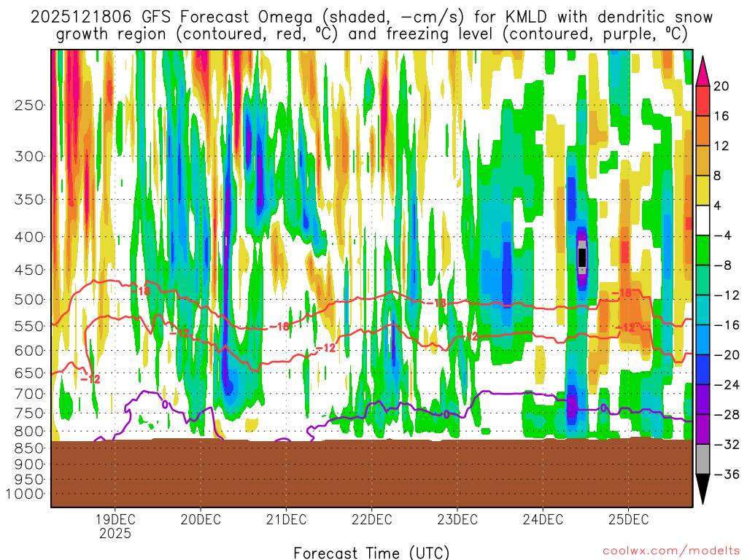Click the 350 pressure level label

(29, 200)
